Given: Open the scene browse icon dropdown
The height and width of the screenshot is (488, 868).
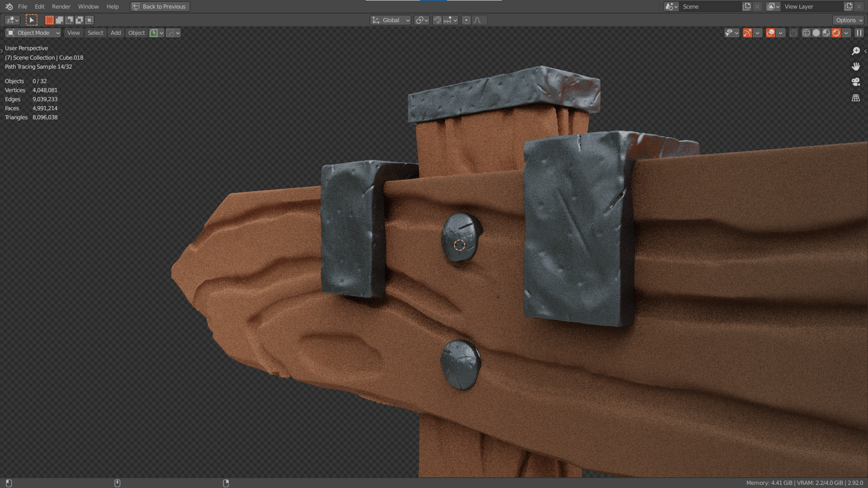Looking at the screenshot, I should [671, 6].
